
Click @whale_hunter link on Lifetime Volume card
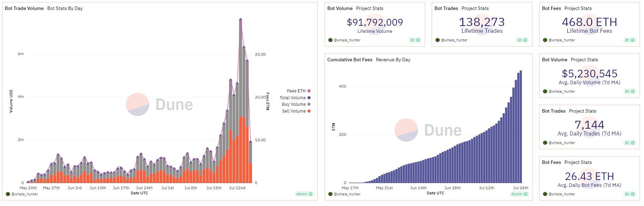tap(347, 40)
